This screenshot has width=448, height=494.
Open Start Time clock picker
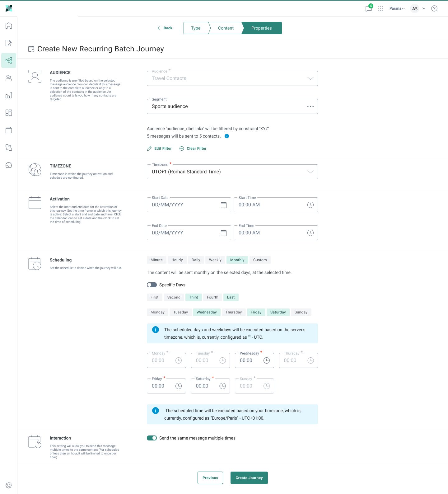point(310,205)
